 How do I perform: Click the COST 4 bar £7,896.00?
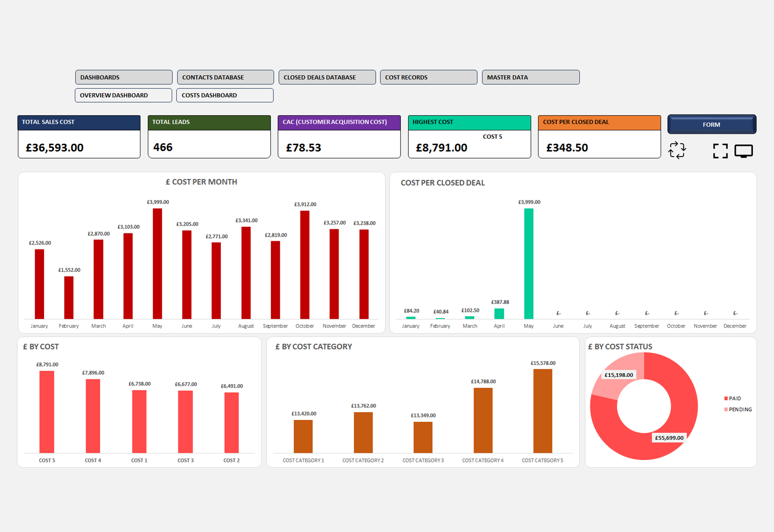(93, 416)
